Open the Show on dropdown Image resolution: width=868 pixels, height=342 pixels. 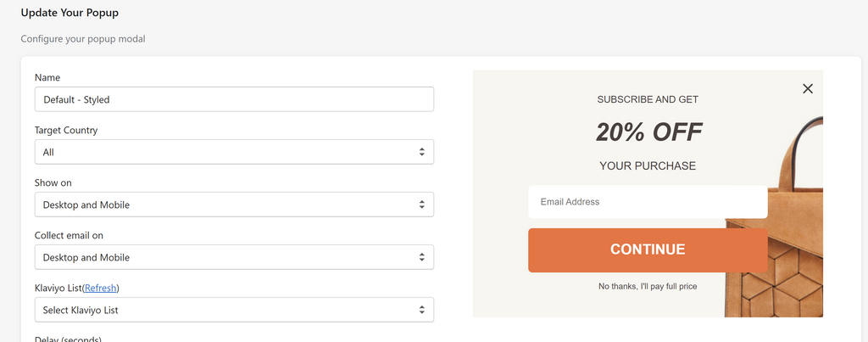coord(234,205)
